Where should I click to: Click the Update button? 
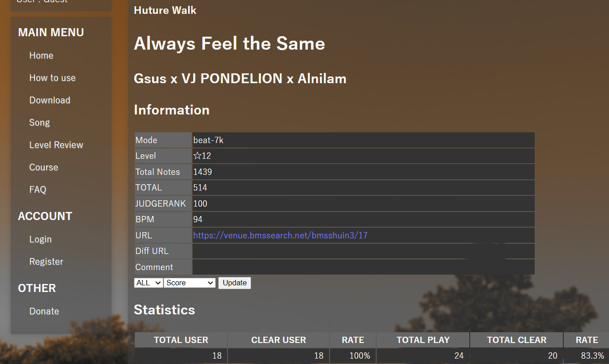(235, 283)
